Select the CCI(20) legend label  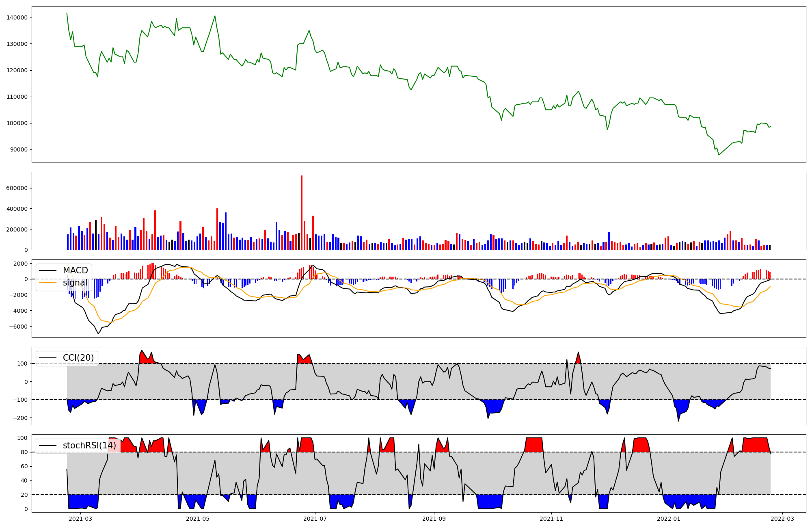[78, 358]
